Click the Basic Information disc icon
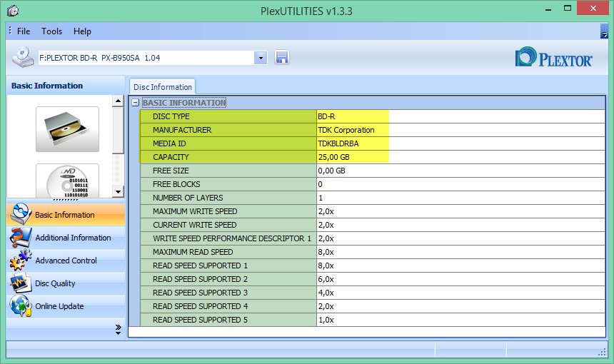This screenshot has width=614, height=364. [20, 213]
